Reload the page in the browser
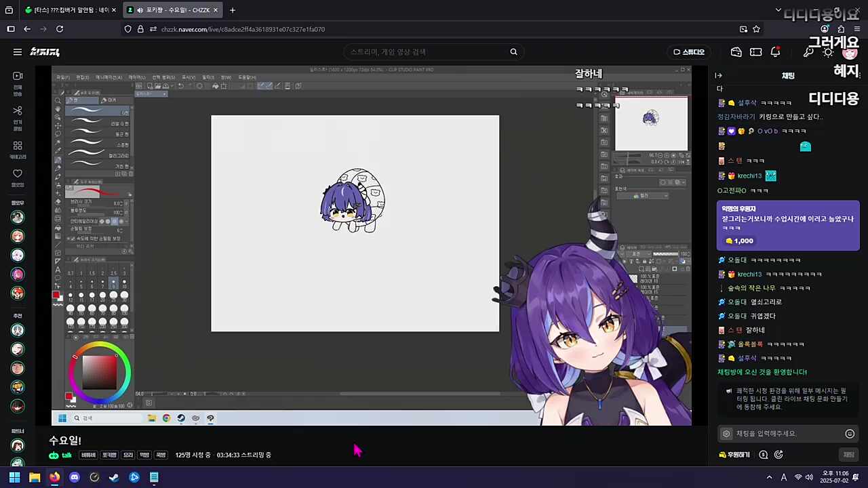The height and width of the screenshot is (488, 868). click(60, 29)
